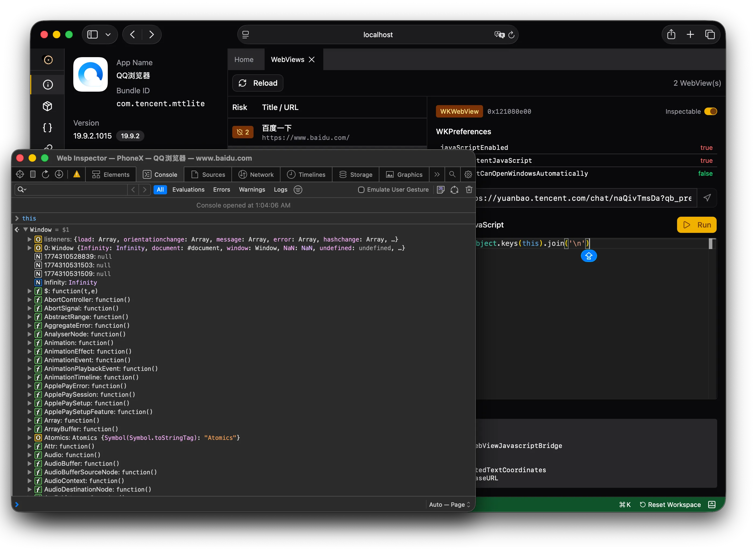Screen dimensions: 756x552
Task: Clear the console using trash icon
Action: (x=469, y=189)
